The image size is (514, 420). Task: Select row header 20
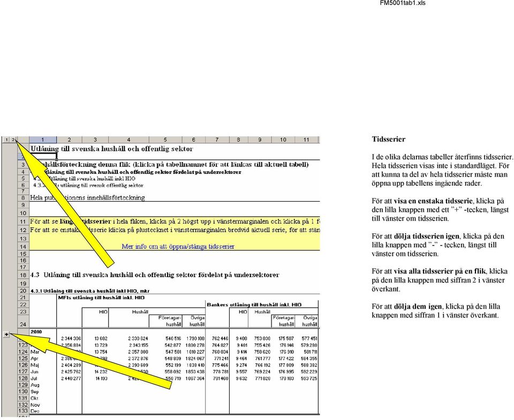coord(23,291)
